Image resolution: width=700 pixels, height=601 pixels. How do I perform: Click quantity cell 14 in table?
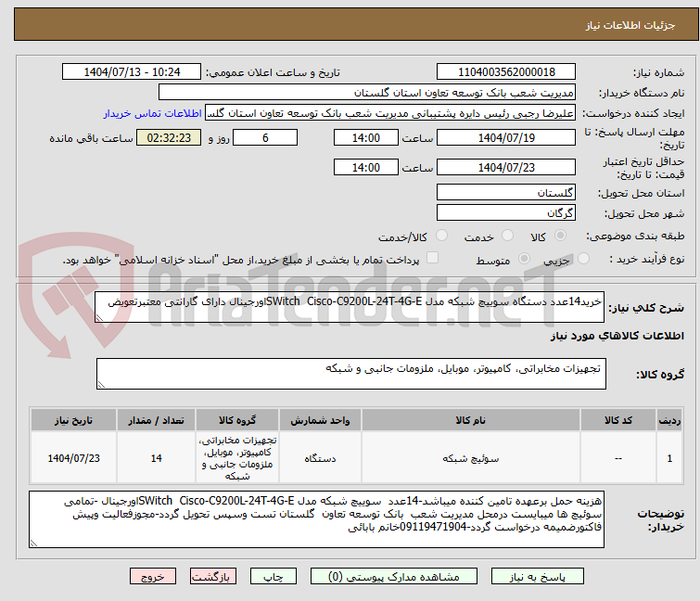[x=156, y=458]
